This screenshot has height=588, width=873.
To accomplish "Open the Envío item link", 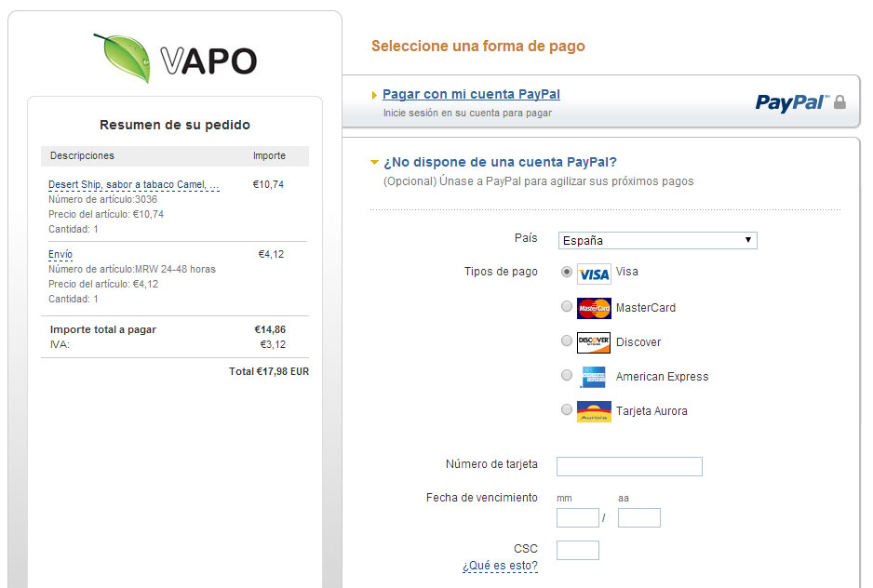I will click(60, 255).
